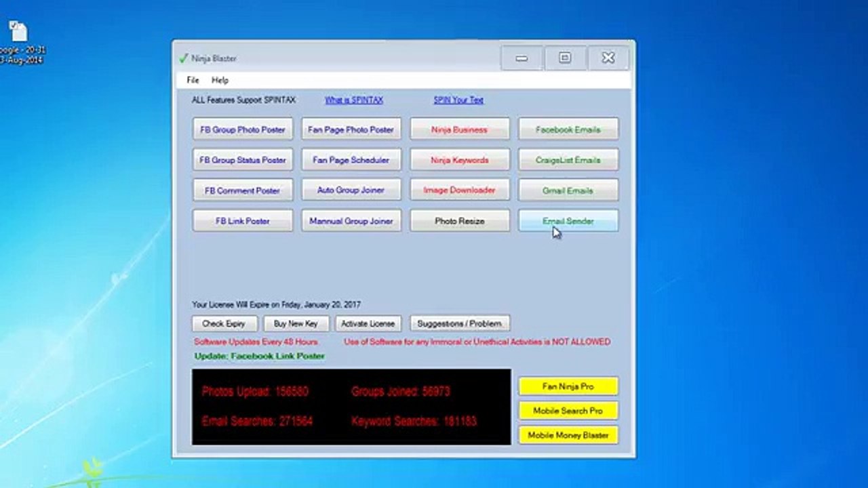Screen dimensions: 868x488
Task: Open Mobile Search Pro
Action: pyautogui.click(x=568, y=411)
